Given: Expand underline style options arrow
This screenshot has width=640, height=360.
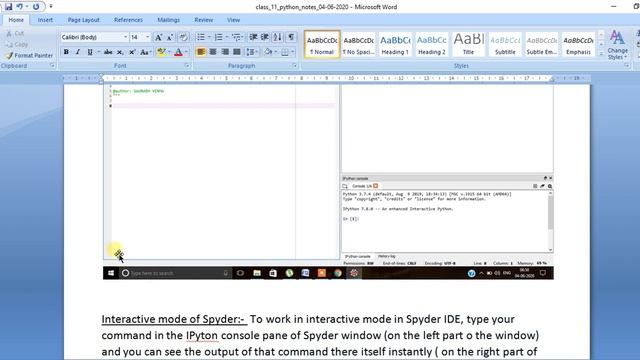Looking at the screenshot, I should [x=98, y=52].
